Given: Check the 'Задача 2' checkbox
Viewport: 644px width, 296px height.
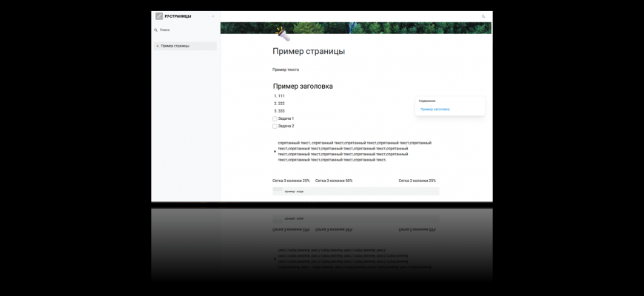Looking at the screenshot, I should pos(275,127).
